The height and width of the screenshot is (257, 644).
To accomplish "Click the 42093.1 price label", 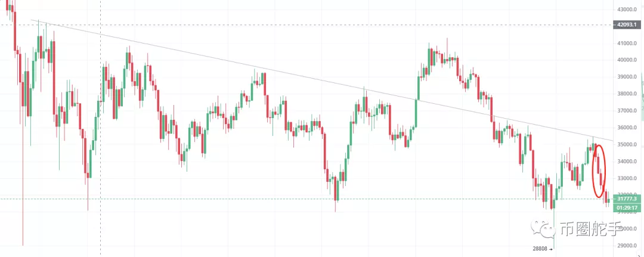I will (627, 25).
